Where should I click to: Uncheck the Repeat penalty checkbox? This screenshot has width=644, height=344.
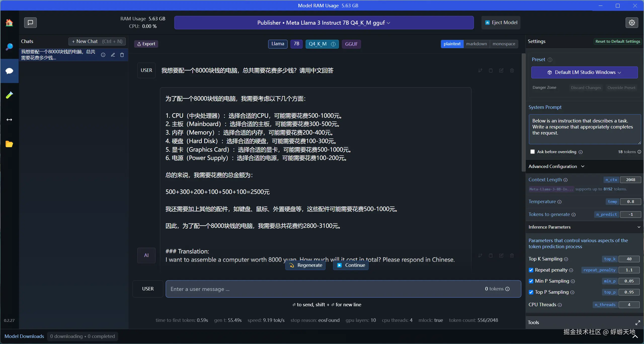(x=531, y=270)
